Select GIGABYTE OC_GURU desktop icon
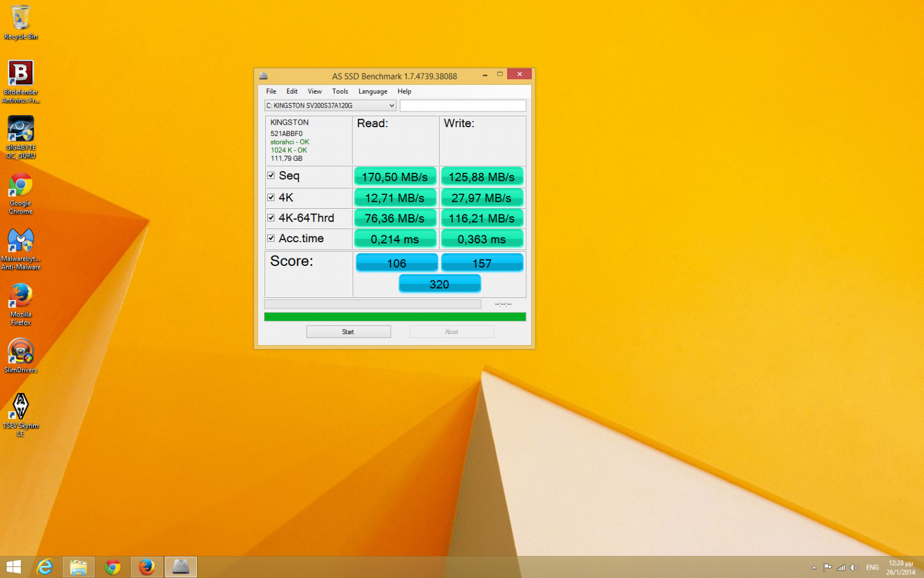The height and width of the screenshot is (578, 924). pos(21,138)
